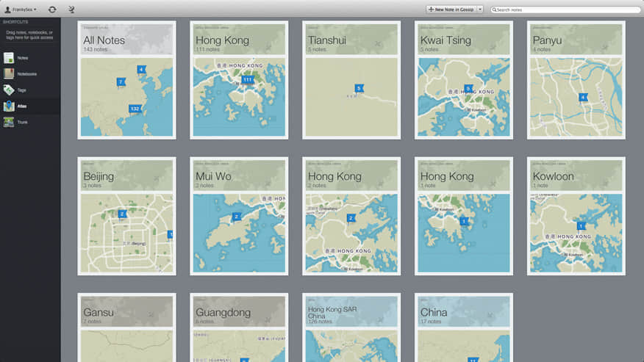The height and width of the screenshot is (362, 644).
Task: Click the 132 notes pin on All Notes map
Action: click(x=135, y=109)
